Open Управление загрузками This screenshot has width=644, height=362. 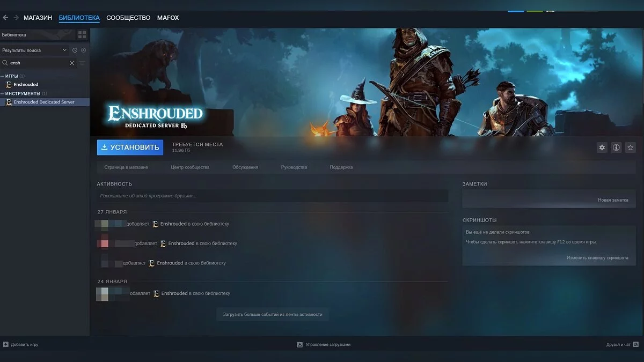point(328,344)
